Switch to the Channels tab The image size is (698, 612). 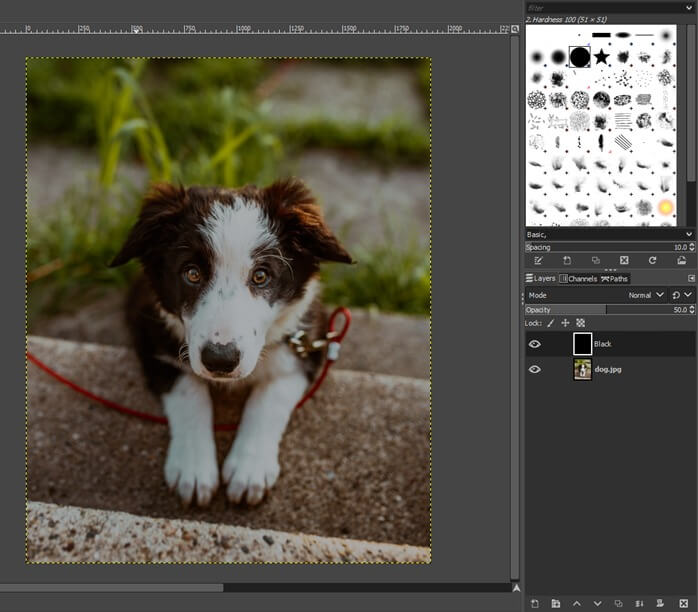point(579,279)
